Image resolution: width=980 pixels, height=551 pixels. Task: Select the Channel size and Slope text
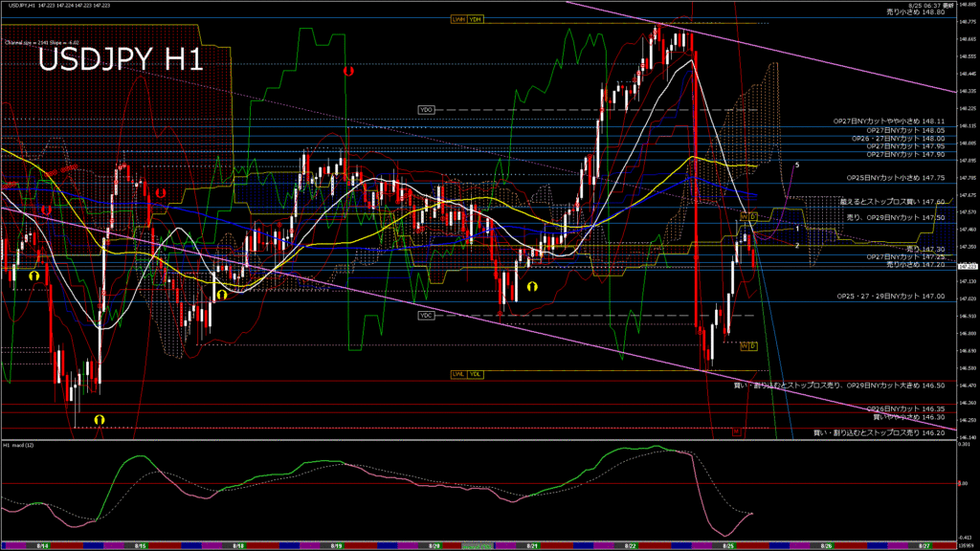(41, 43)
